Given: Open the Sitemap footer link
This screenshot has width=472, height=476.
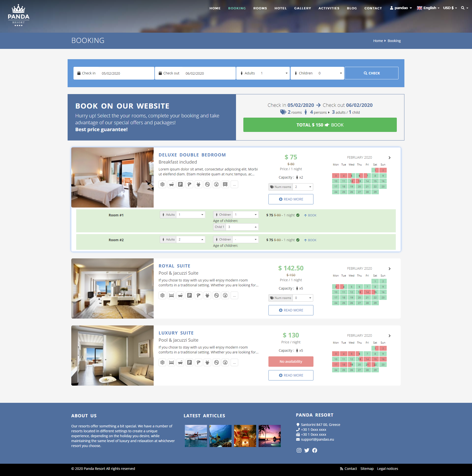Looking at the screenshot, I should tap(367, 469).
